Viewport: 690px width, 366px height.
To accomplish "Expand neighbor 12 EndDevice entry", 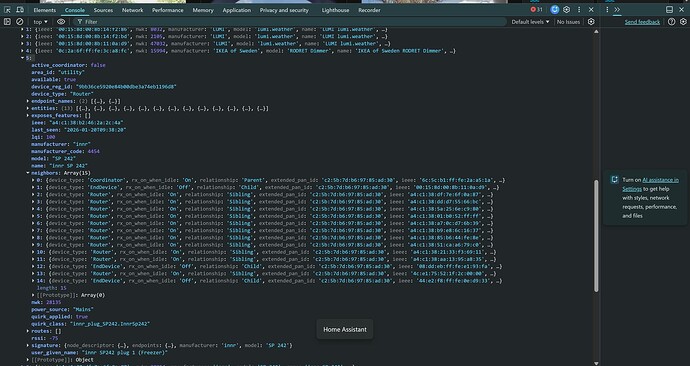I will click(x=33, y=266).
